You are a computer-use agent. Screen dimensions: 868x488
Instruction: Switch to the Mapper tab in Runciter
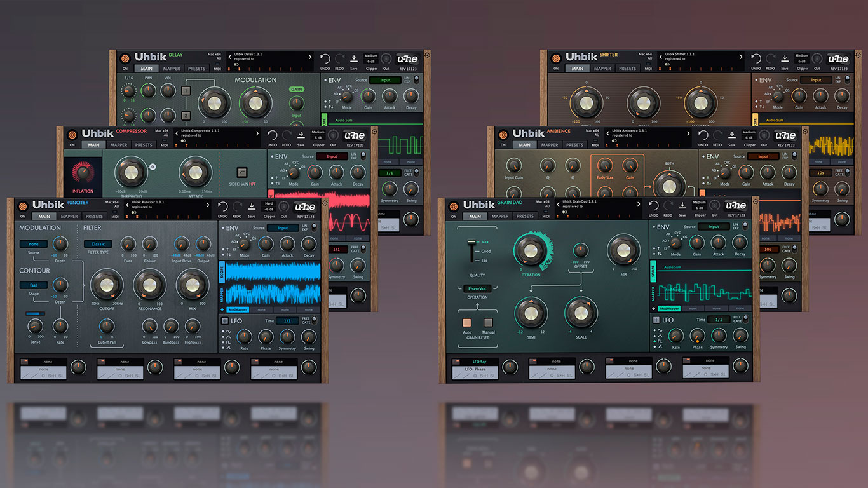[69, 216]
